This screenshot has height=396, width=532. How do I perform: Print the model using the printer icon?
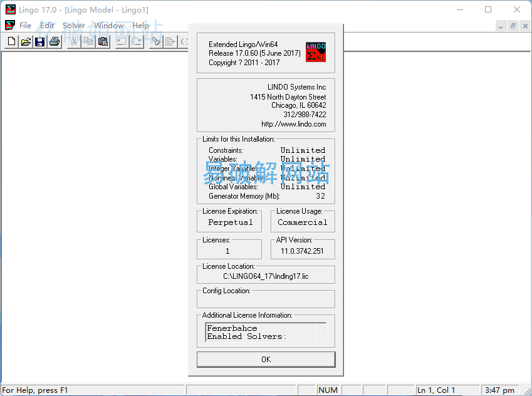55,42
